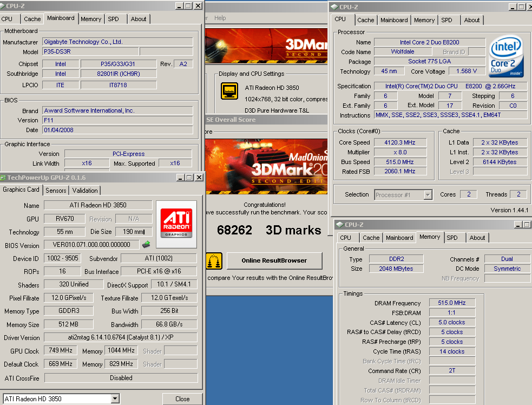The height and width of the screenshot is (405, 532).
Task: Click the DRAM Frequency 515.0 MHz value
Action: (x=452, y=303)
